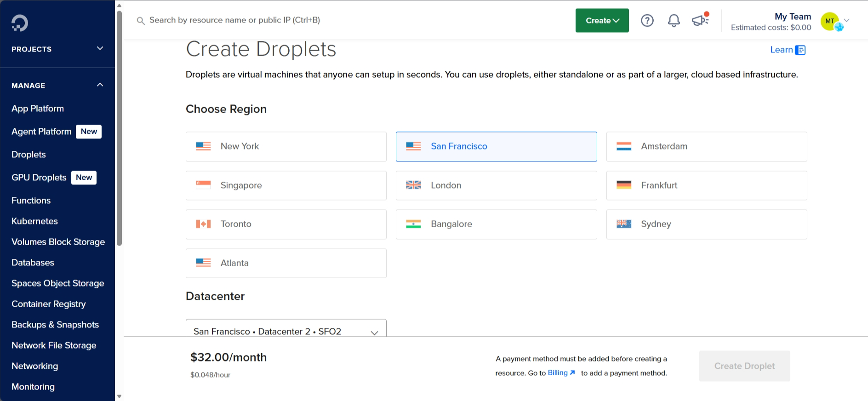Click the $0.048/hour price text
The width and height of the screenshot is (868, 401).
[x=210, y=375]
